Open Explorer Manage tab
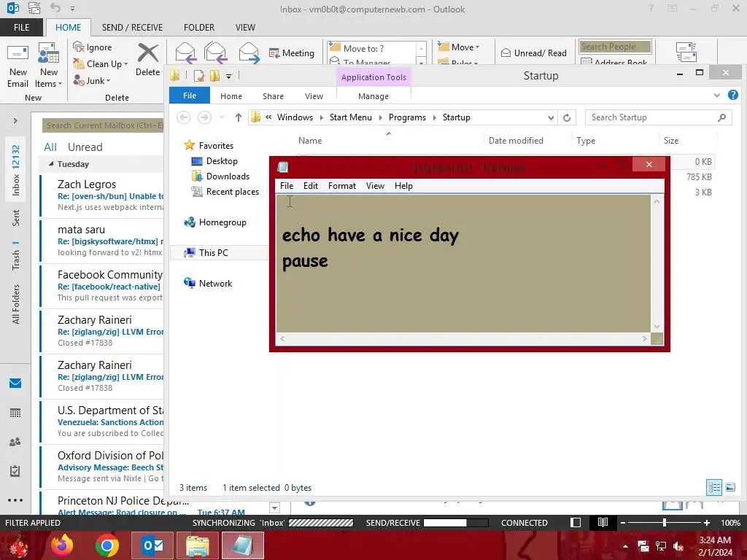Image resolution: width=747 pixels, height=560 pixels. (373, 96)
